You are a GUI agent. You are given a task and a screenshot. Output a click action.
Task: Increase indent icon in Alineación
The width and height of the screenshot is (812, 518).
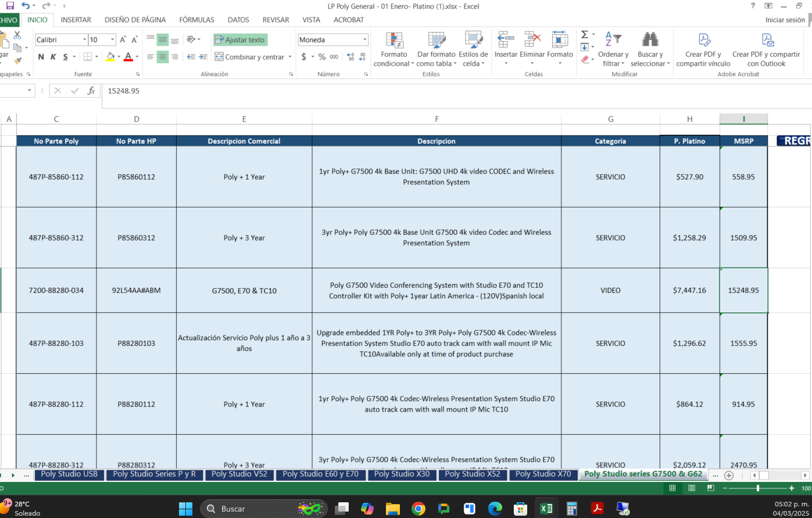coord(203,57)
